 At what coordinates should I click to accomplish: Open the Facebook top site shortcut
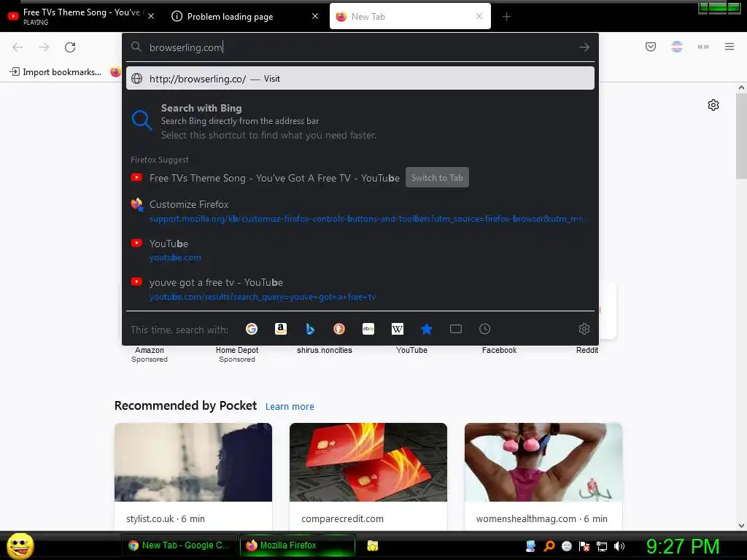[499, 350]
